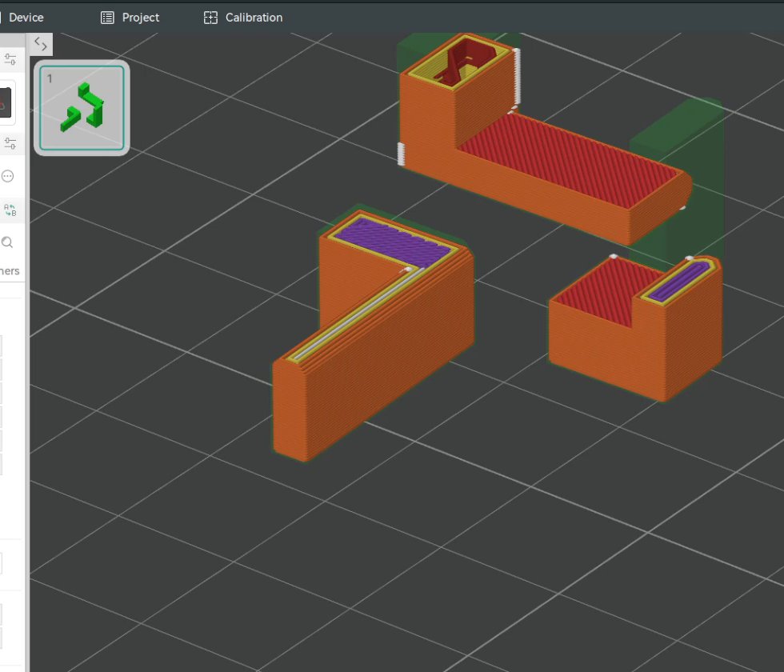The width and height of the screenshot is (784, 672).
Task: Collapse the sidebar with the arrows button
Action: (41, 45)
